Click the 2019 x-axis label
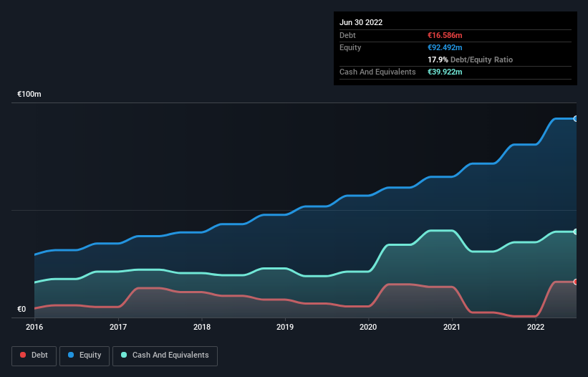Screen dimensions: 588x377 (285, 327)
